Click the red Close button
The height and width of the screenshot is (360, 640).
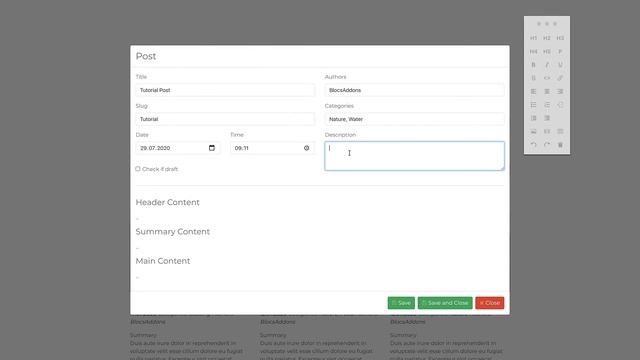click(x=490, y=303)
